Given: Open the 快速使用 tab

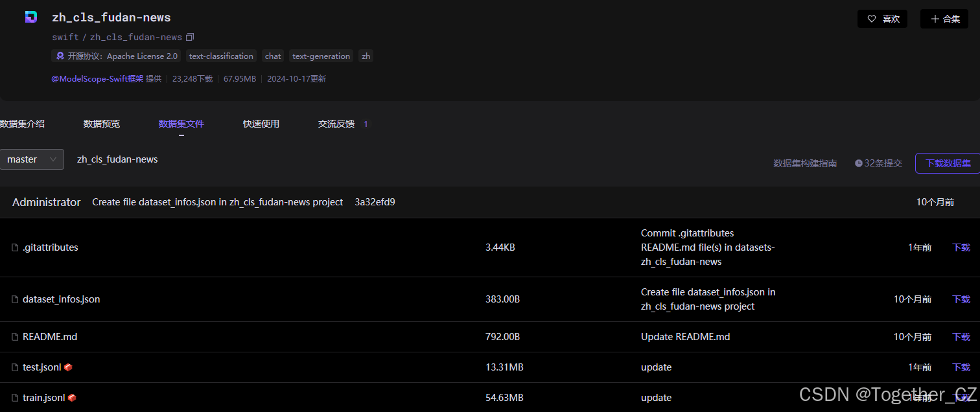Looking at the screenshot, I should coord(261,124).
